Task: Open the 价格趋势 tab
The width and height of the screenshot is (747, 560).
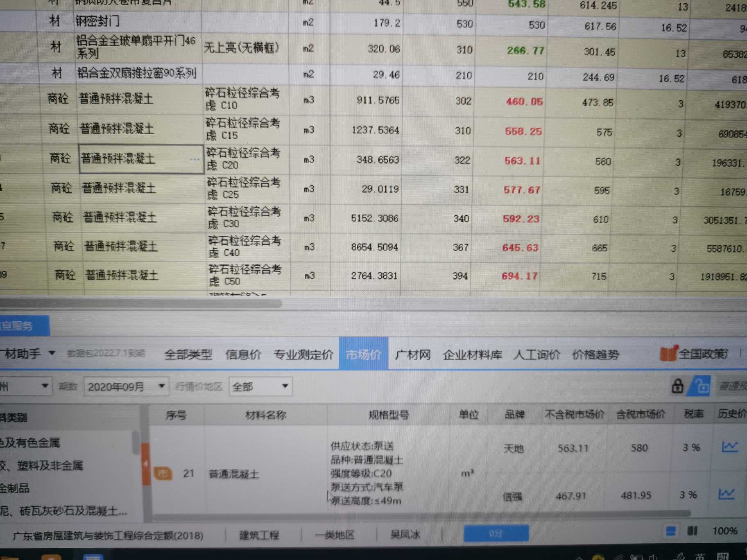Action: click(x=595, y=354)
